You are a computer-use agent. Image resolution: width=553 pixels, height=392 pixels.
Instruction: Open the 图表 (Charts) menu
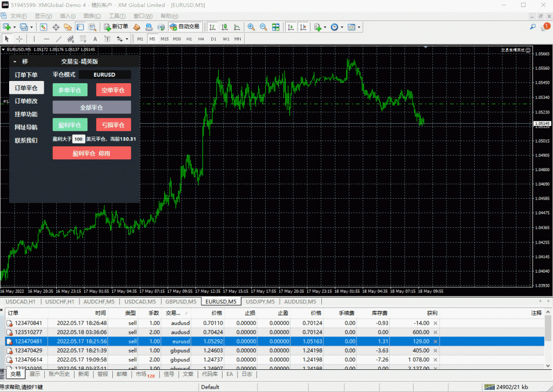click(x=92, y=16)
